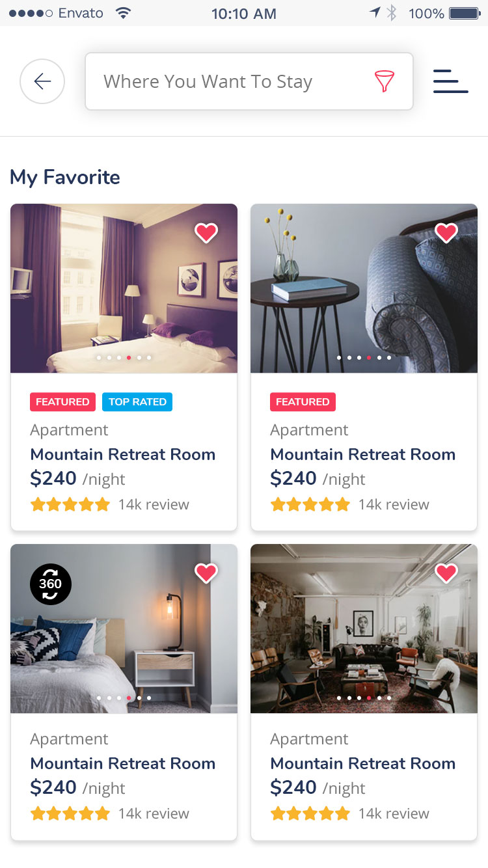Unfavorite the purple bedroom listing heart

(x=206, y=232)
